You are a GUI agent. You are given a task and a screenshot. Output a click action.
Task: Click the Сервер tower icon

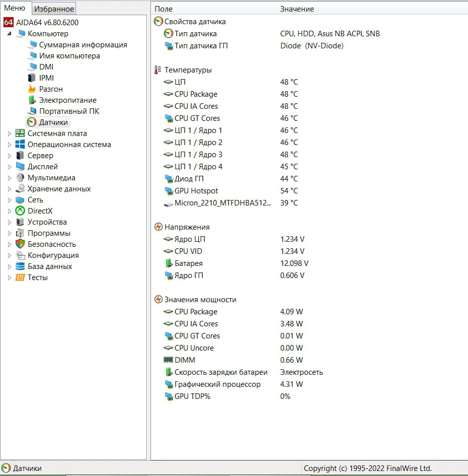pos(20,156)
